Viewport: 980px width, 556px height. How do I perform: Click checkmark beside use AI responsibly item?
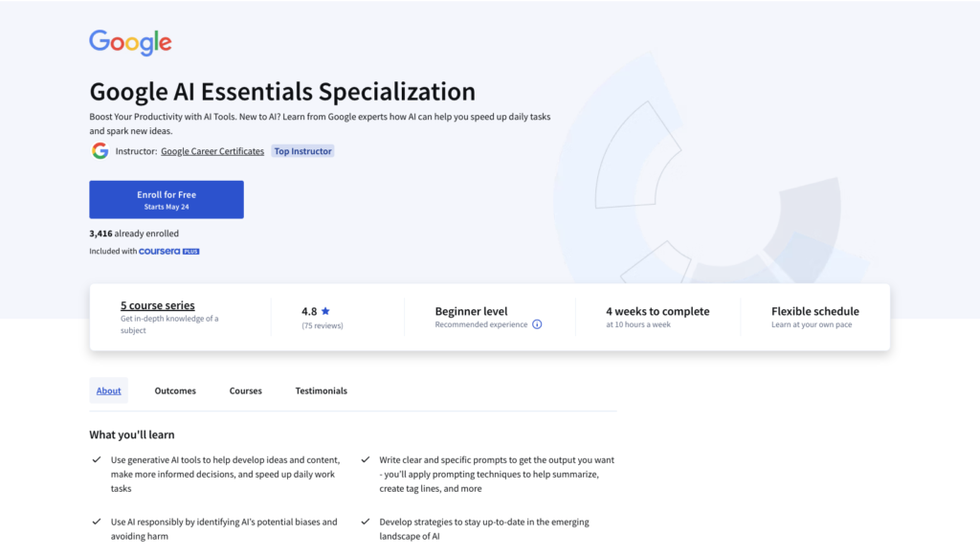point(97,522)
